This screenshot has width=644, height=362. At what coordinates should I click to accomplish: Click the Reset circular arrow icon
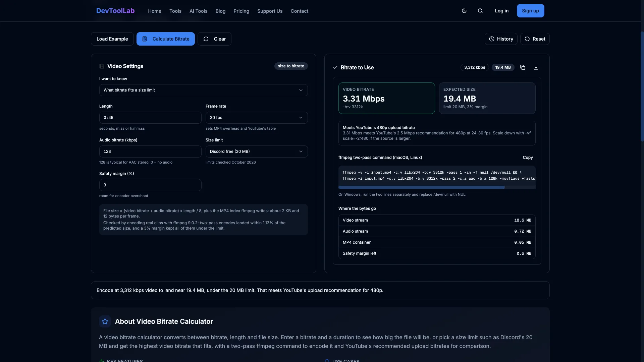click(x=527, y=39)
